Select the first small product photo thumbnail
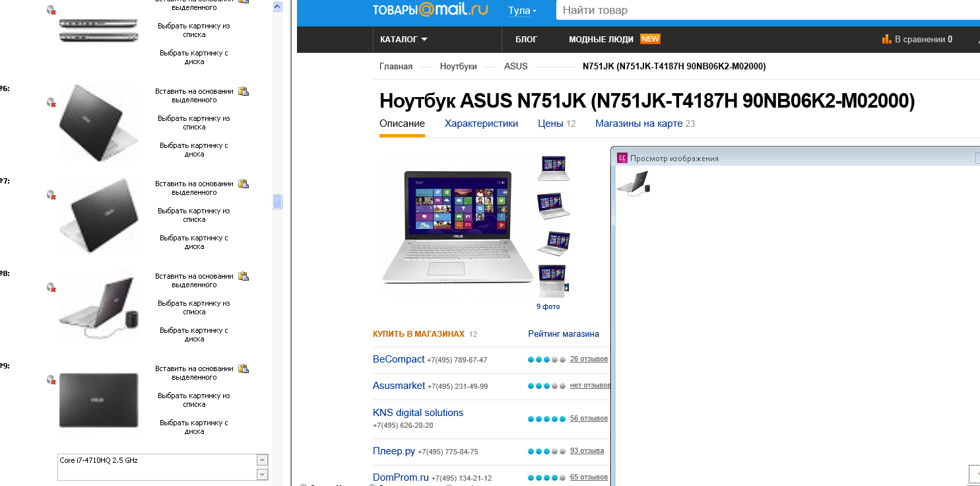 coord(553,168)
